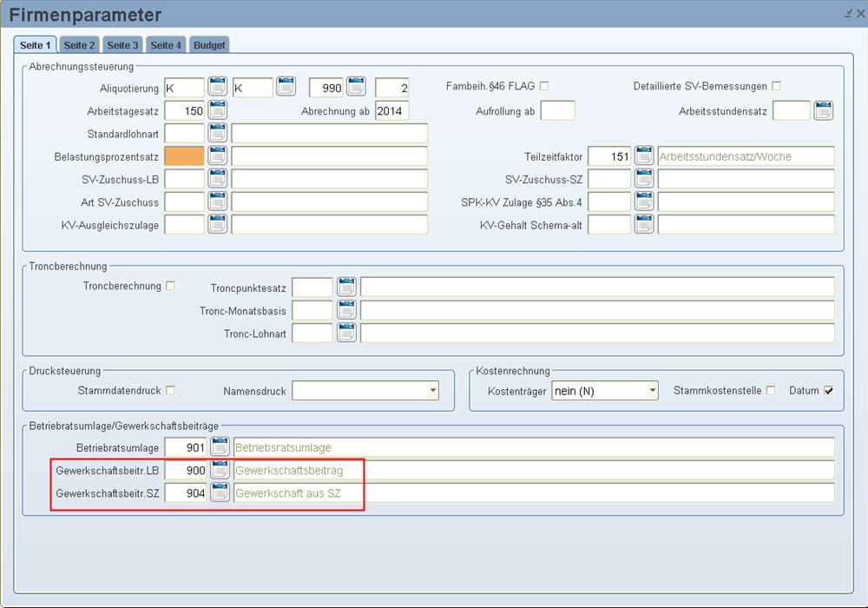
Task: Open lookup icon next to second Aliquotierung K field
Action: click(x=286, y=86)
